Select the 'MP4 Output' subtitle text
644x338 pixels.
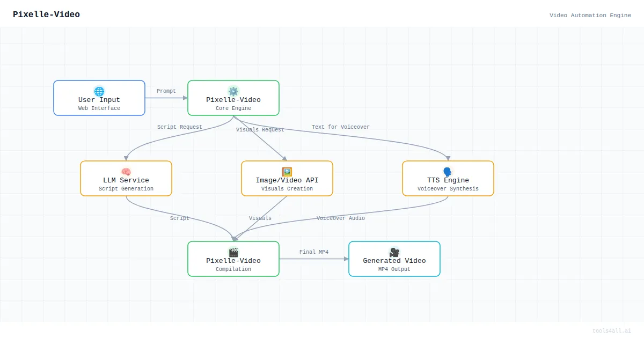[394, 269]
